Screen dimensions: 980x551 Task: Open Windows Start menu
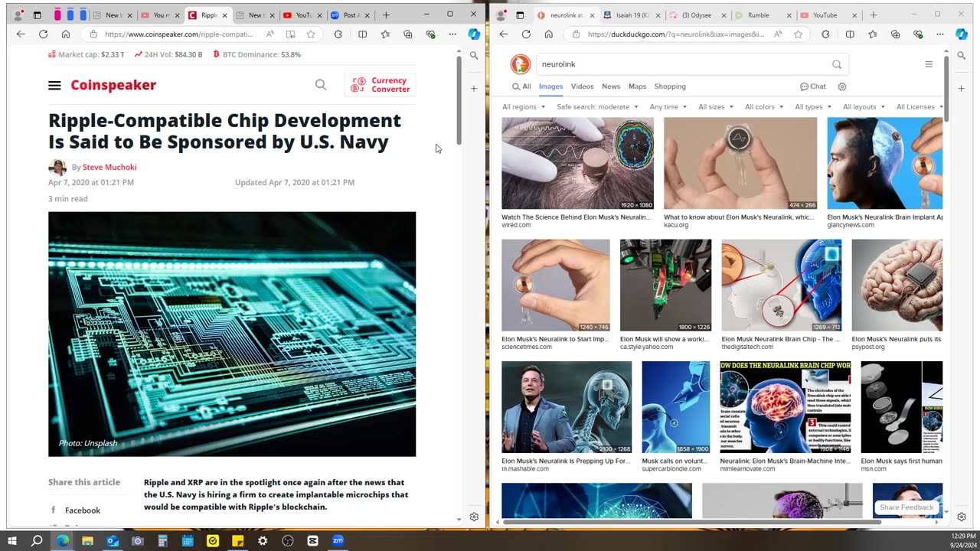(x=12, y=540)
